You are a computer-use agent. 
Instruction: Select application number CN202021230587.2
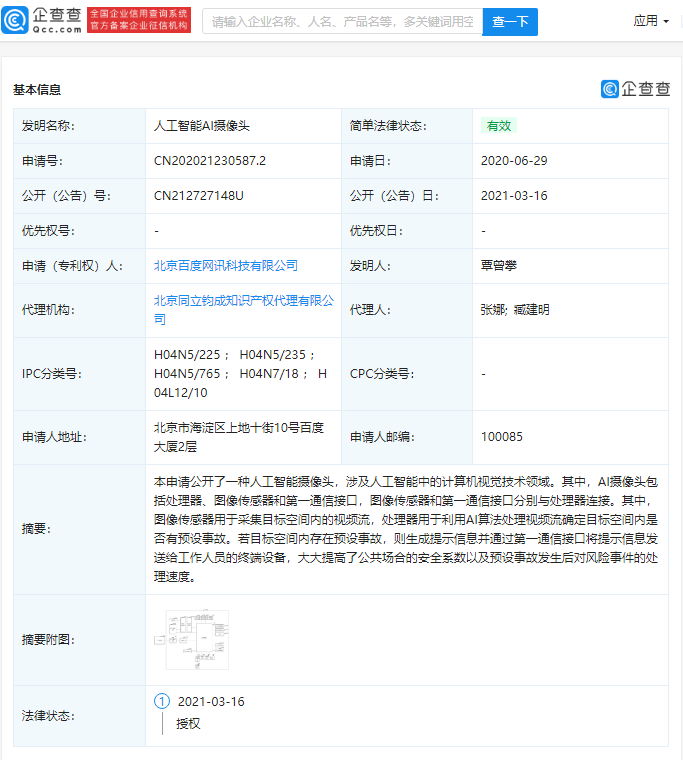pos(210,160)
